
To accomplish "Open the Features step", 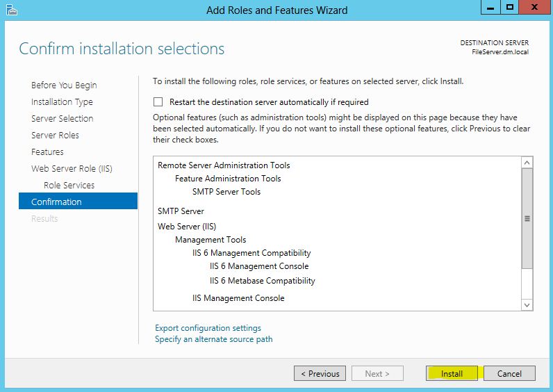I will (47, 152).
